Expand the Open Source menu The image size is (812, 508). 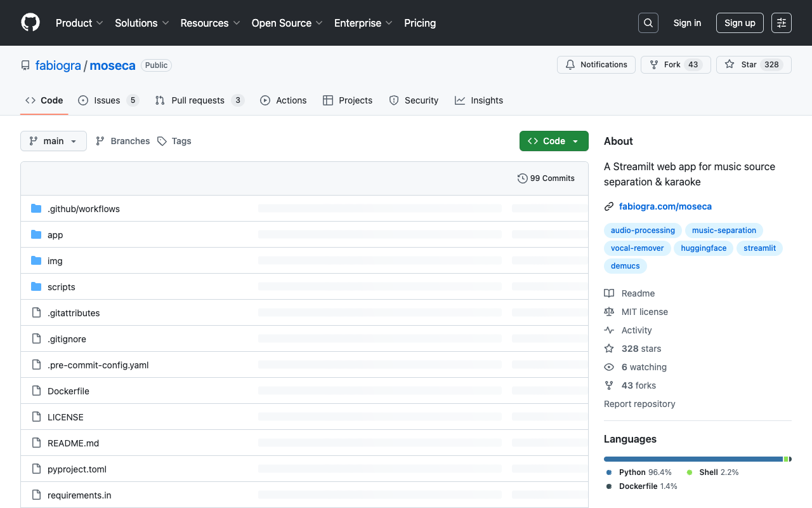pos(287,23)
